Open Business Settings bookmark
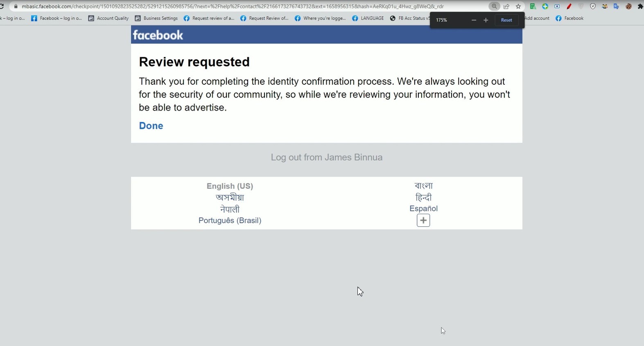Image resolution: width=644 pixels, height=346 pixels. (156, 18)
